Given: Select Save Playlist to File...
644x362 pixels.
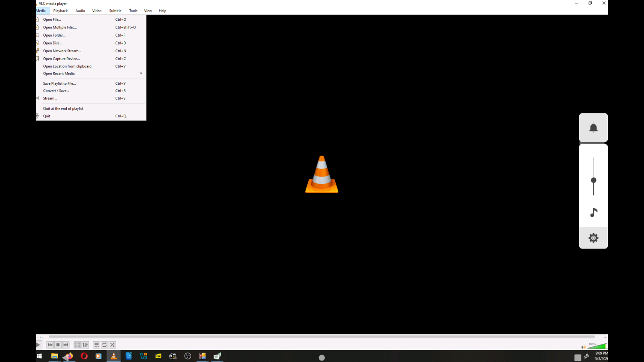Looking at the screenshot, I should click(91, 83).
